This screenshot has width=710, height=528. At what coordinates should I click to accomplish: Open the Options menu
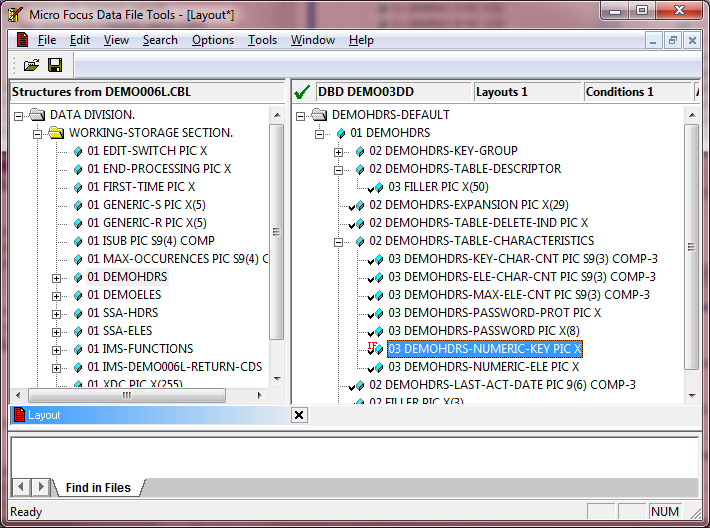pyautogui.click(x=212, y=40)
